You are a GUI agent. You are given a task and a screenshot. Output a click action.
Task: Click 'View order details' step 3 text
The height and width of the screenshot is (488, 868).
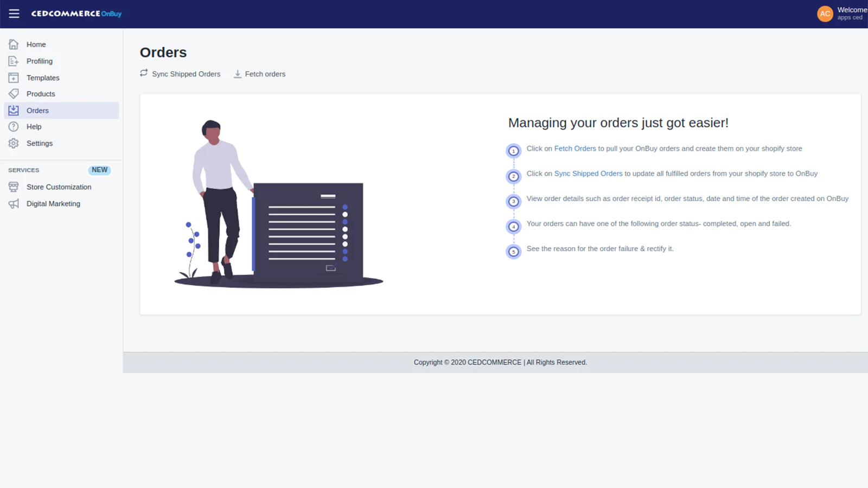(x=687, y=198)
